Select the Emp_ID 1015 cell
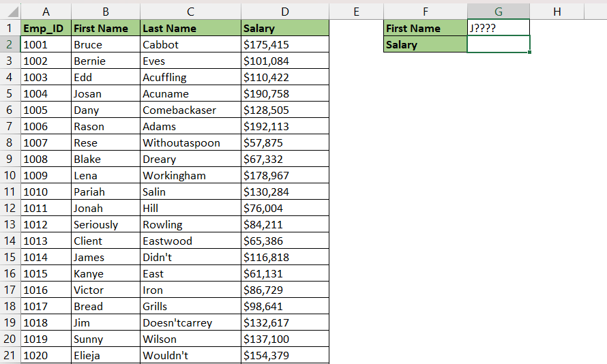 (46, 273)
